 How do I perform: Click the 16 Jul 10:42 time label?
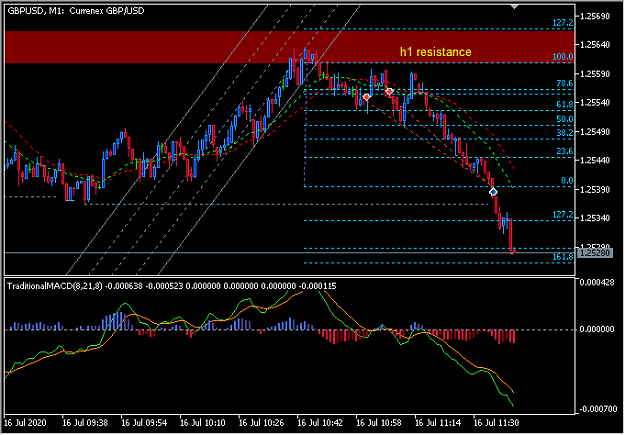tap(320, 423)
